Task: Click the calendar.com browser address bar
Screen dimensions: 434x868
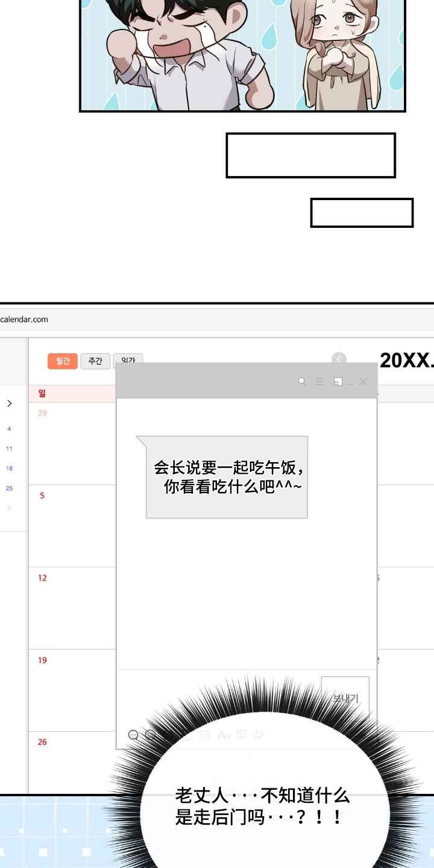Action: [x=217, y=319]
